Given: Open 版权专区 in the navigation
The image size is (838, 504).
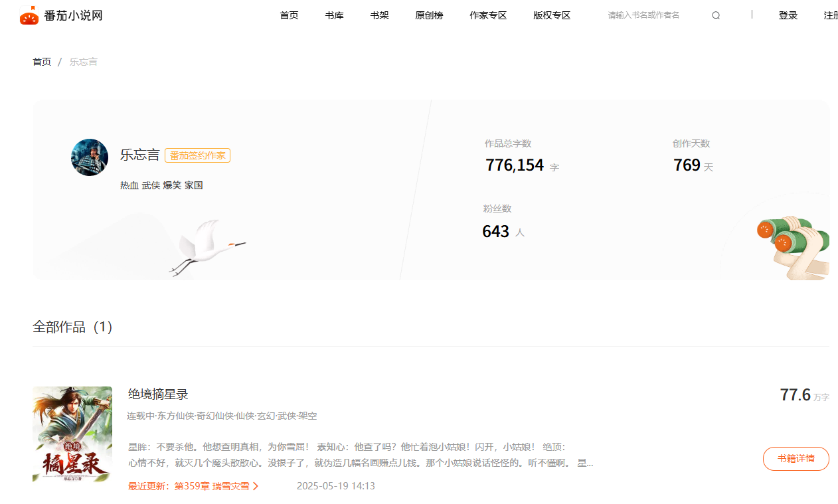Looking at the screenshot, I should coord(552,15).
